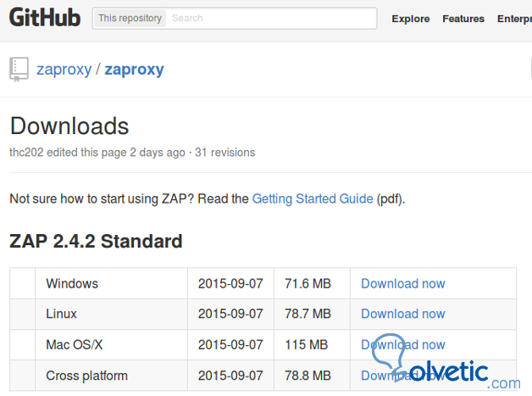Open the zaproxy repository name link
This screenshot has width=532, height=396.
coord(135,70)
